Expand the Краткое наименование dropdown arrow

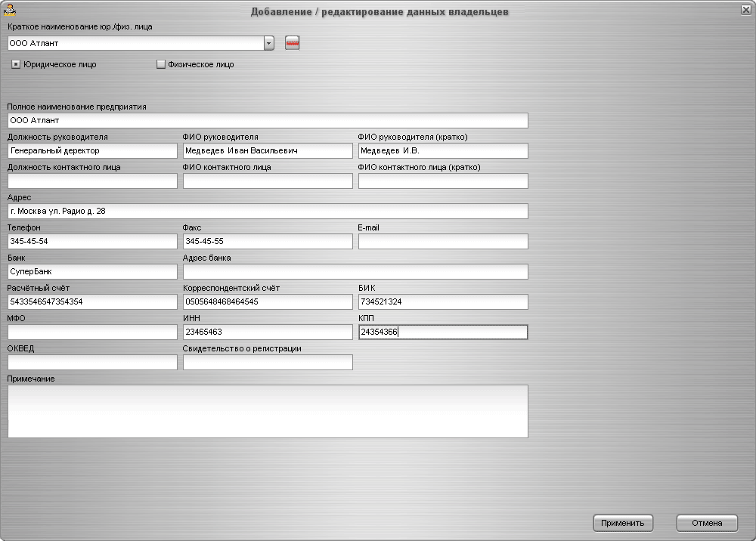click(x=269, y=43)
